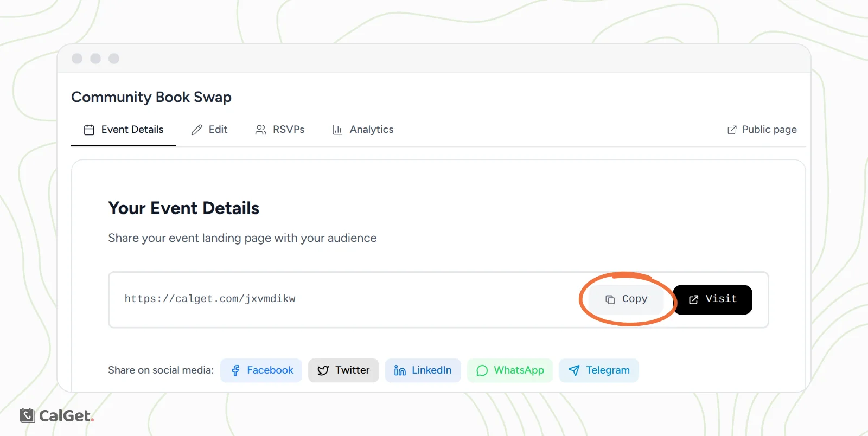
Task: Share the event on Facebook
Action: [x=261, y=370]
